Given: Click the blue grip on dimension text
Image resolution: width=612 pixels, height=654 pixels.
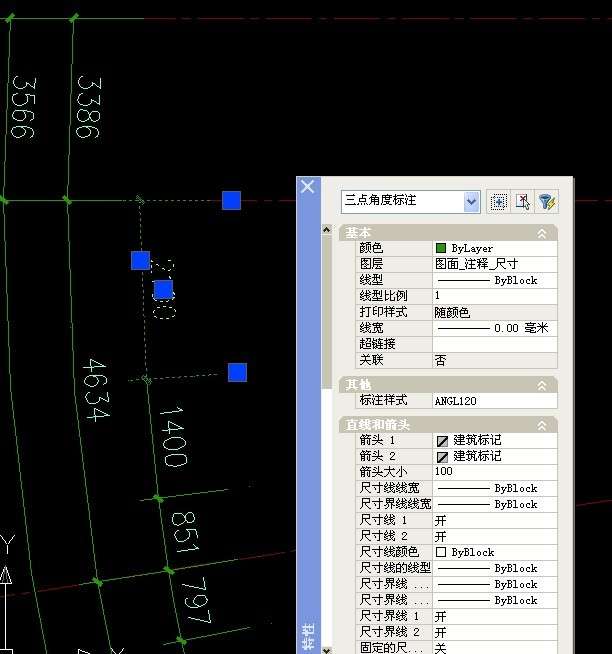Looking at the screenshot, I should pyautogui.click(x=163, y=289).
